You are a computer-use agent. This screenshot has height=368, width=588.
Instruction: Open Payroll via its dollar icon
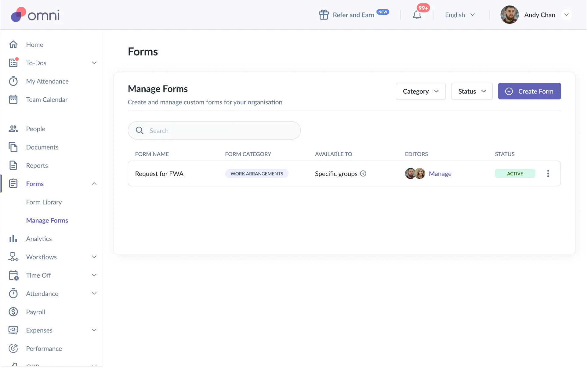pyautogui.click(x=13, y=312)
